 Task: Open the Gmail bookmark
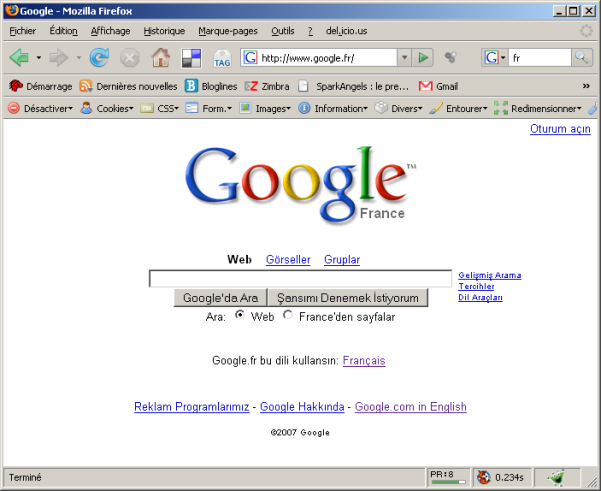point(438,86)
